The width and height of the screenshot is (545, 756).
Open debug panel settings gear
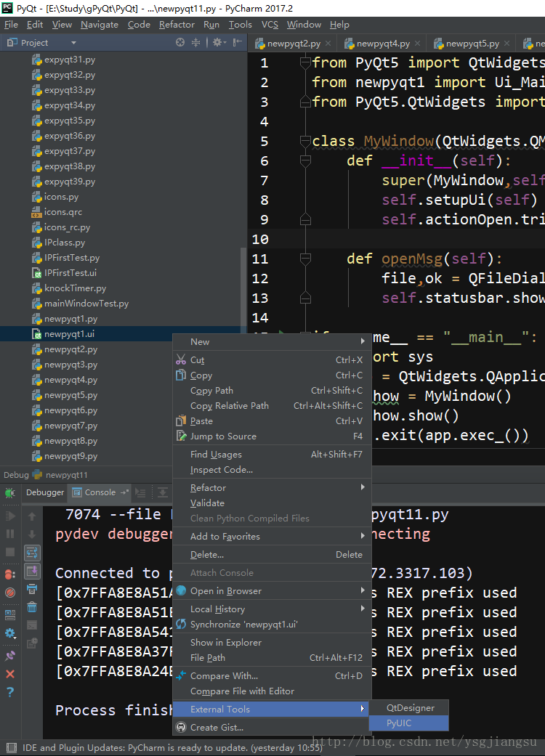9,633
